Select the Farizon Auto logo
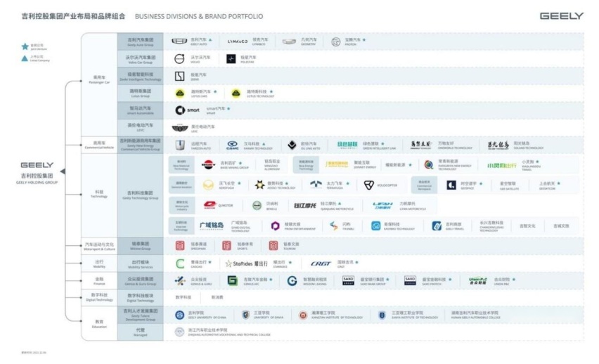 tap(180, 145)
